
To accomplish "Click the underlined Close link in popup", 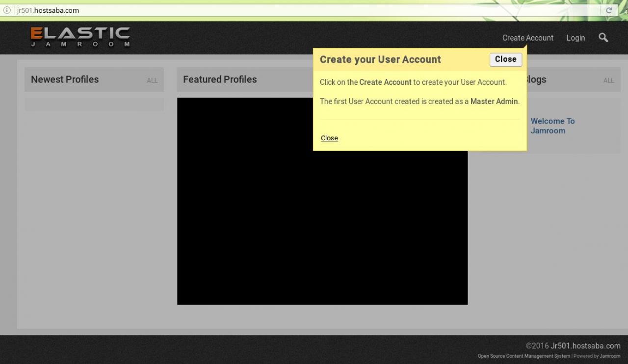I will pyautogui.click(x=329, y=138).
